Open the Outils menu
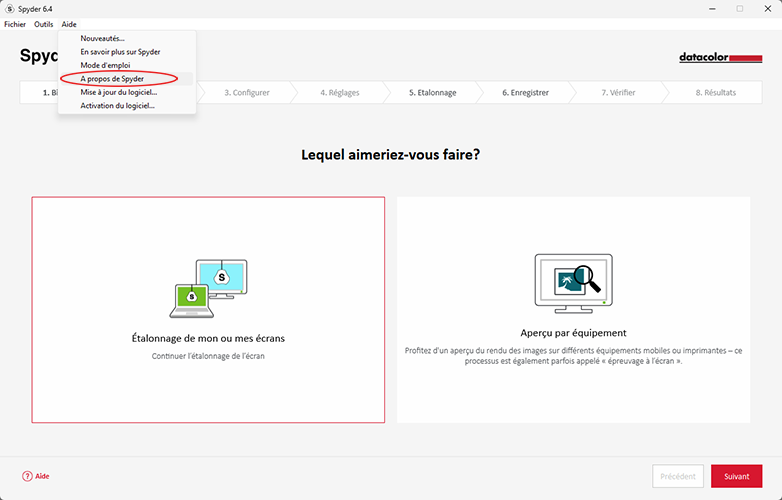 click(x=44, y=24)
